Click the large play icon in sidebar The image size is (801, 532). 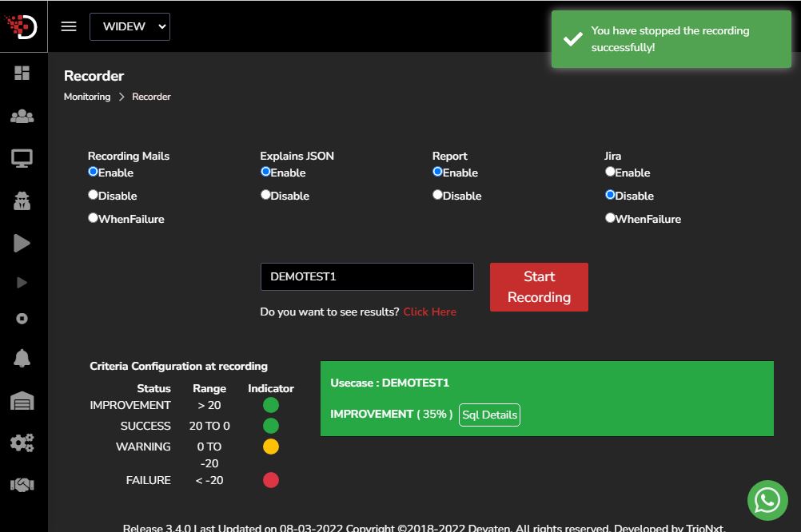22,244
